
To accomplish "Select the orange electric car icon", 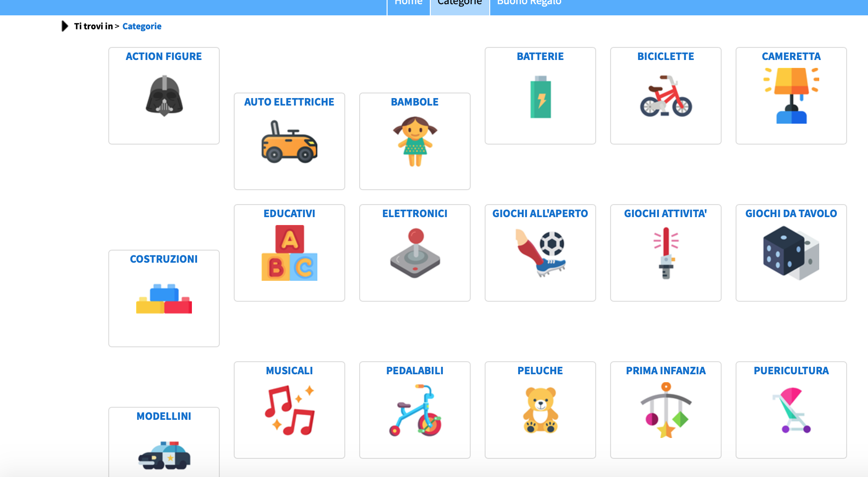I will coord(289,141).
